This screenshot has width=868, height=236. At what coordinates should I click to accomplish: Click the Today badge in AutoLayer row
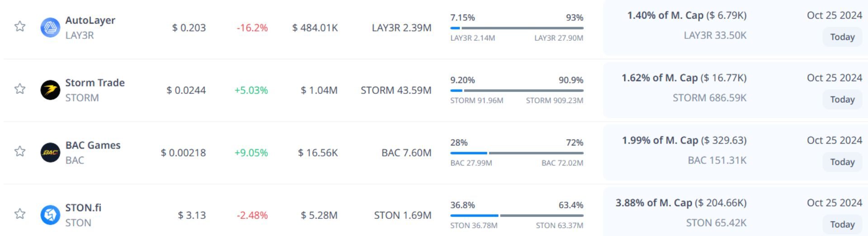tap(842, 37)
